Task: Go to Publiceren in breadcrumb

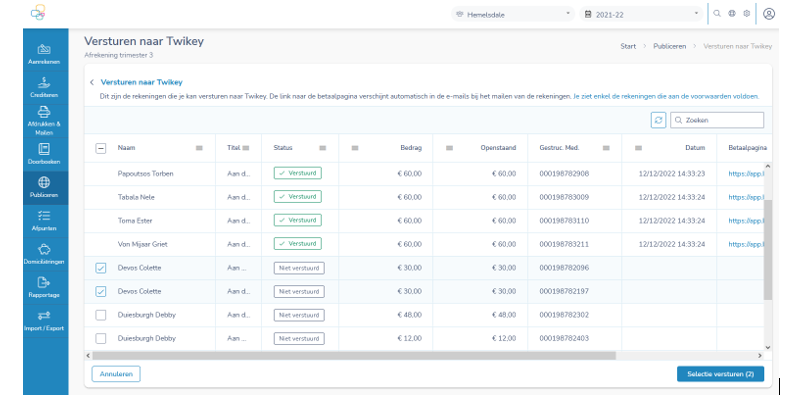Action: click(669, 46)
